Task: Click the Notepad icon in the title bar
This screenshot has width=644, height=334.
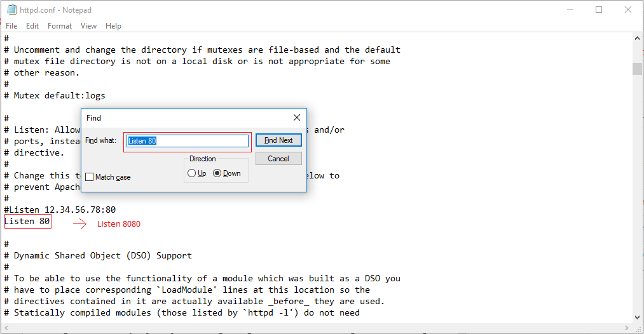Action: (11, 10)
